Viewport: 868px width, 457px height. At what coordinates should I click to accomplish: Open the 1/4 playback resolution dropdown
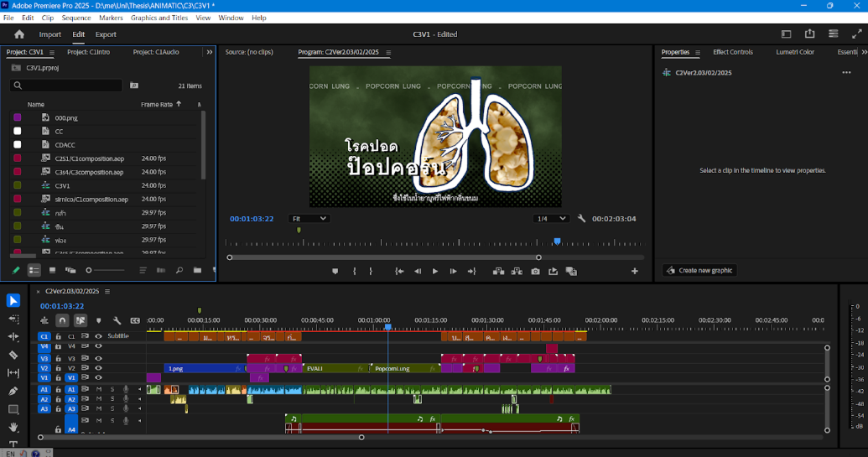click(551, 219)
